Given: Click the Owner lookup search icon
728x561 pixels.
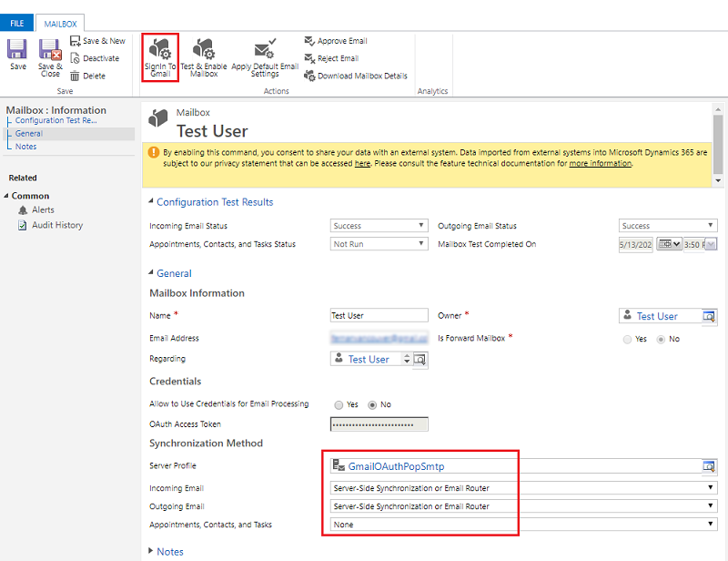Looking at the screenshot, I should click(709, 317).
